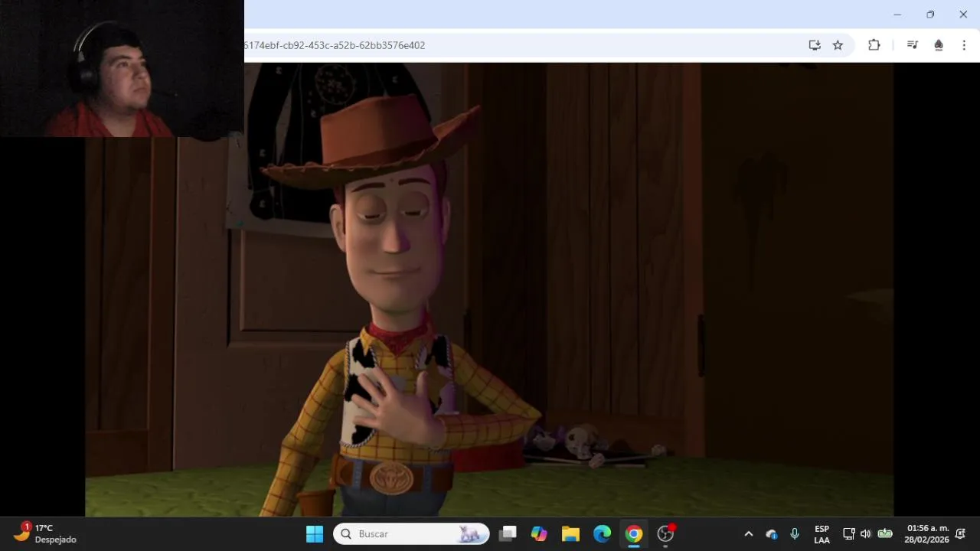Click the network status tray icon

(849, 534)
